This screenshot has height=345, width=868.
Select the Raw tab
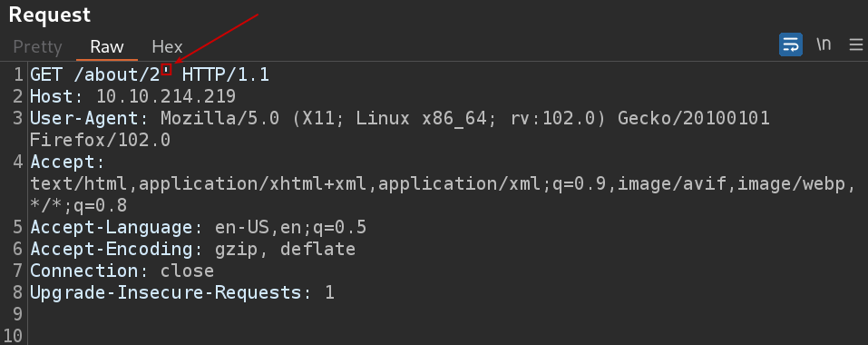(x=107, y=46)
